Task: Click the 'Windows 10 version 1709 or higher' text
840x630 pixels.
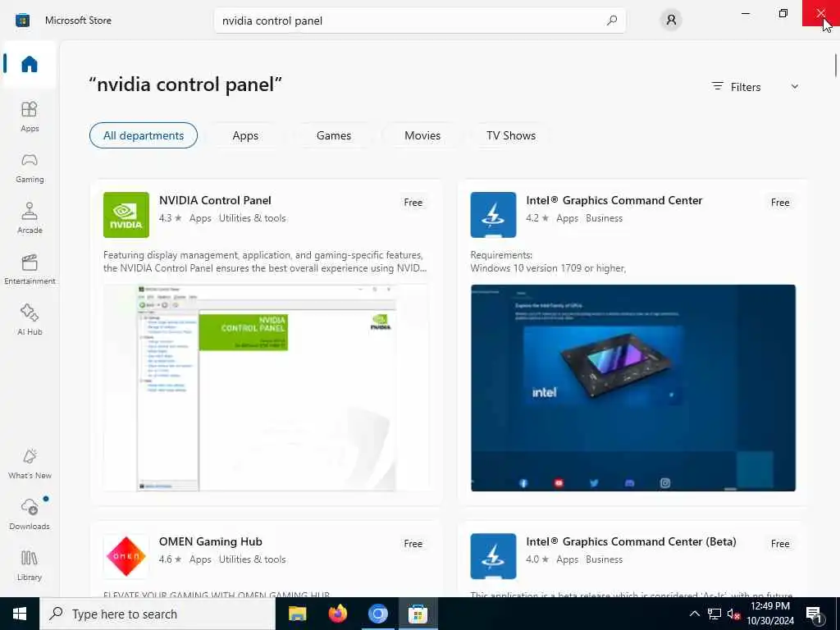Action: [x=548, y=268]
